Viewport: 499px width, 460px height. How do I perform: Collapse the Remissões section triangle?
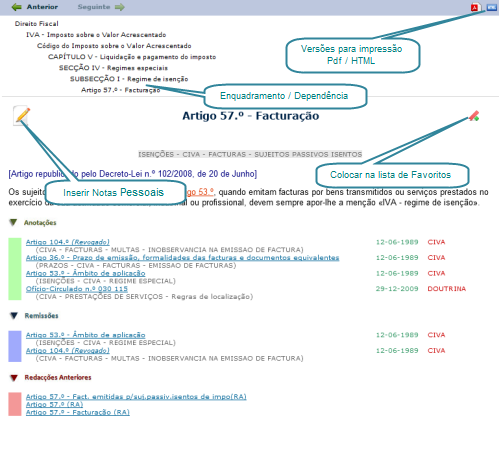pos(14,315)
